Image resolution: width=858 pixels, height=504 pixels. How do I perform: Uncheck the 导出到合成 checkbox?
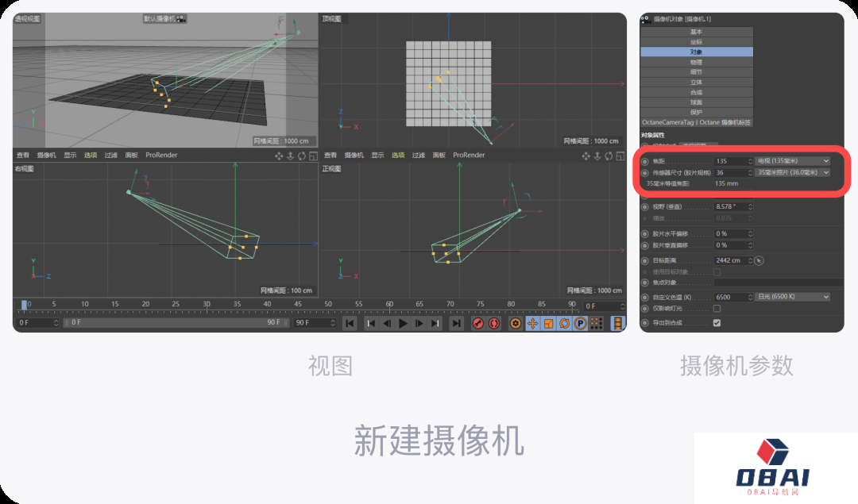coord(717,323)
